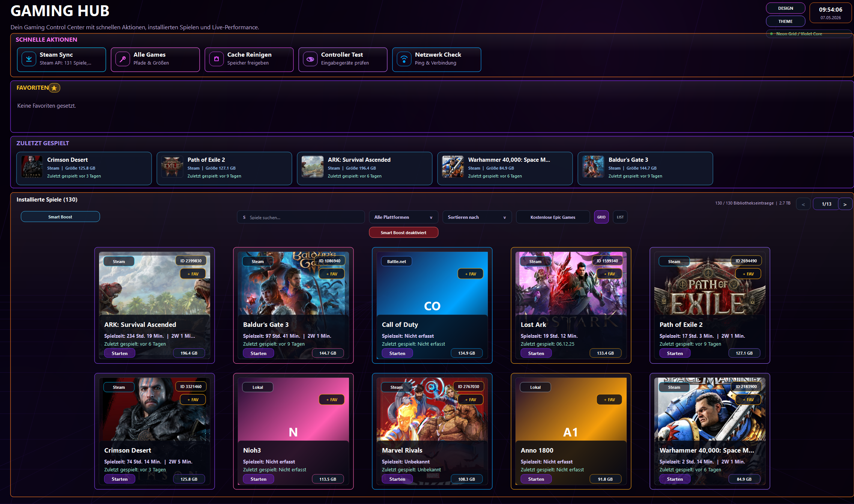Toggle Smart Boost on
Image resolution: width=854 pixels, height=504 pixels.
[x=60, y=217]
